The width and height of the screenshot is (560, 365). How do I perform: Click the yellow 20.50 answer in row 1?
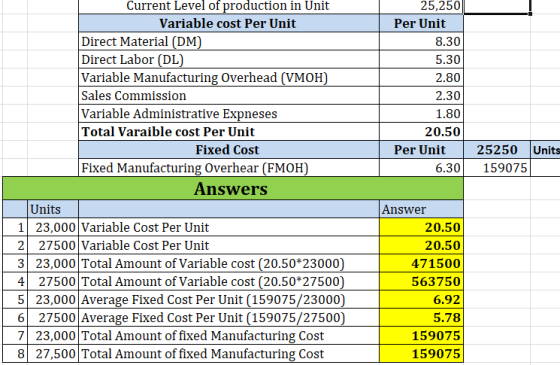[x=421, y=228]
